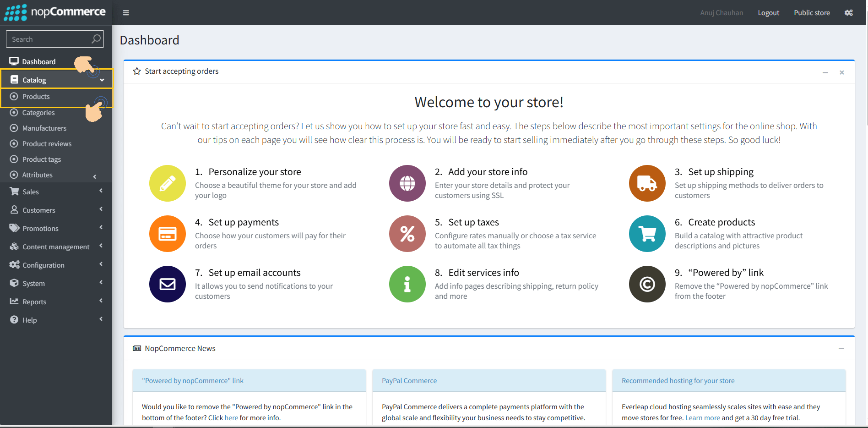Open the settings gears icon in header
This screenshot has width=868, height=428.
pyautogui.click(x=848, y=13)
